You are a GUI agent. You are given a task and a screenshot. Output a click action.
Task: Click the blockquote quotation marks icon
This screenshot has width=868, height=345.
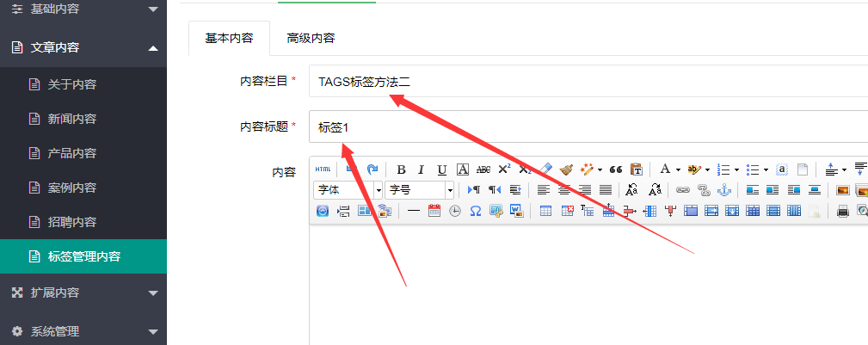click(x=616, y=169)
